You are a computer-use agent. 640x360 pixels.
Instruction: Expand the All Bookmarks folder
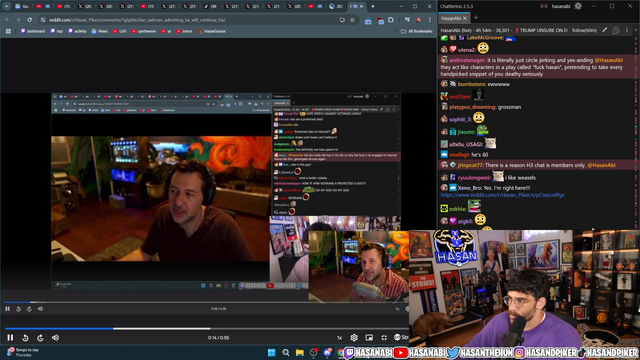coord(416,31)
